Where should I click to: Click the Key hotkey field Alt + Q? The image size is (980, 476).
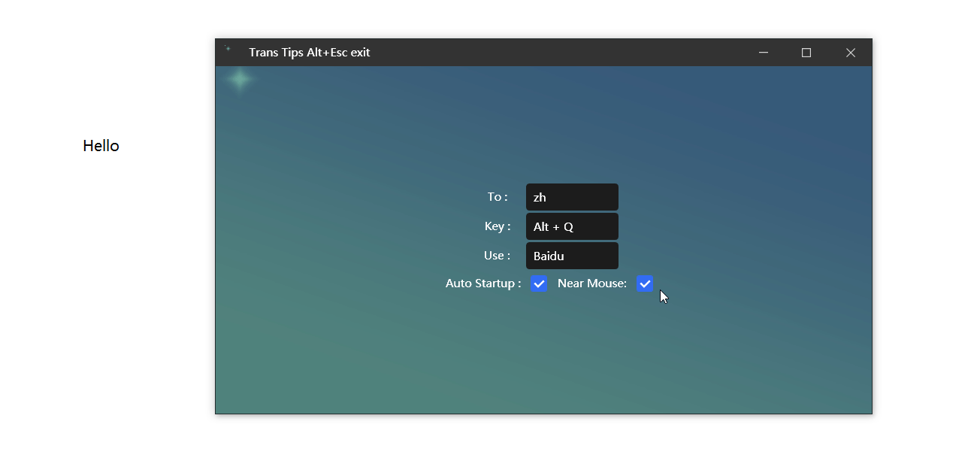[x=572, y=226]
